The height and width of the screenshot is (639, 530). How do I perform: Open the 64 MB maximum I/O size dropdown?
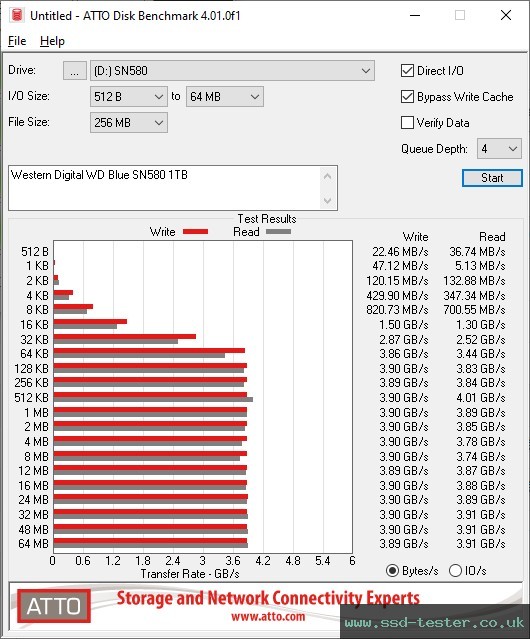(225, 97)
